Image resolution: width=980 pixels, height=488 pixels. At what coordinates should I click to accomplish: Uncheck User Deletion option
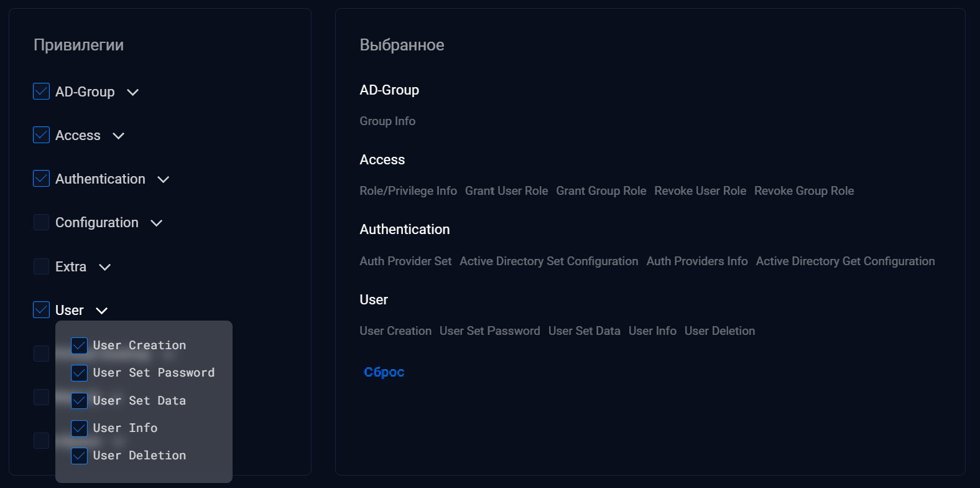(x=79, y=456)
